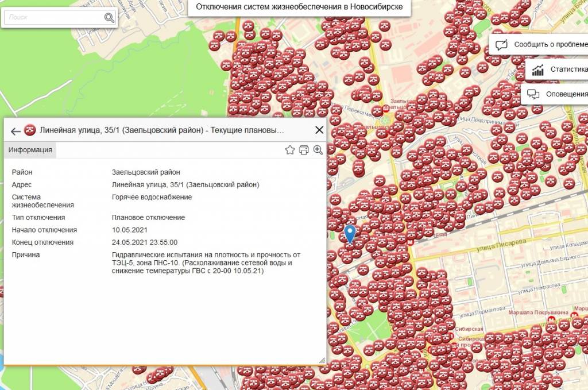Close the Линейная улица info panel
Viewport: 588px width, 390px height.
click(319, 130)
